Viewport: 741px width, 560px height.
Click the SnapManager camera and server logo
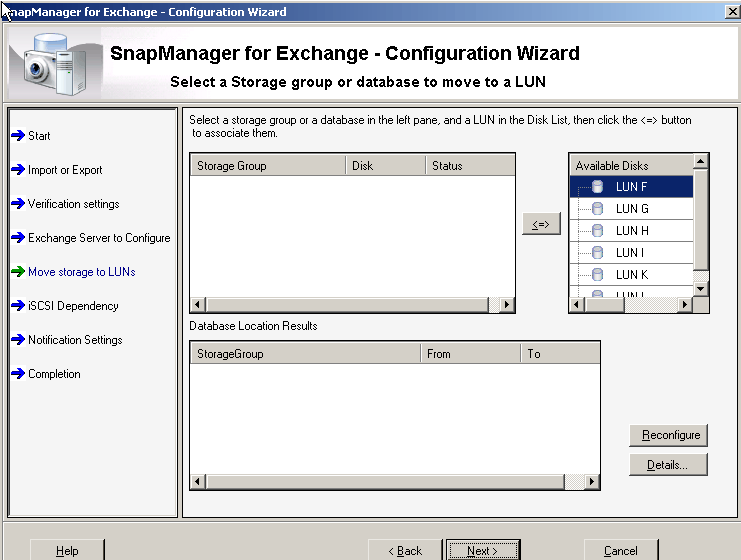[55, 63]
